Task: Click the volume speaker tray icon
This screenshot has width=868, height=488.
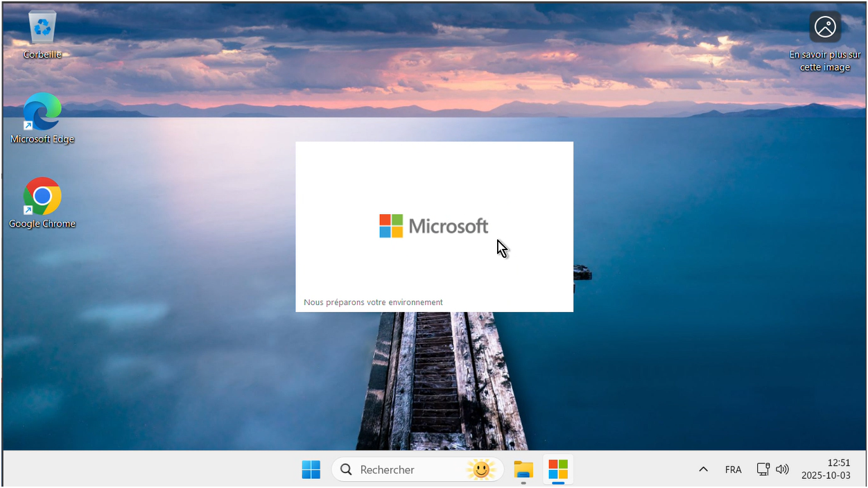Action: pos(782,469)
